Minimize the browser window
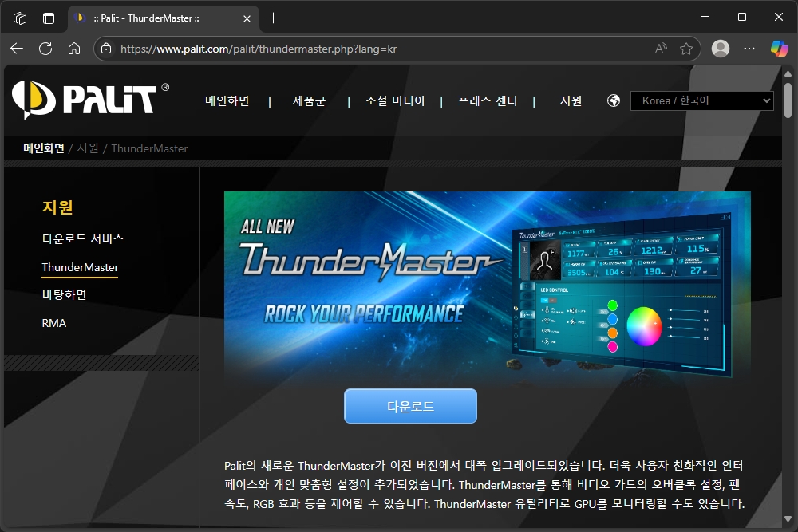 (x=705, y=17)
